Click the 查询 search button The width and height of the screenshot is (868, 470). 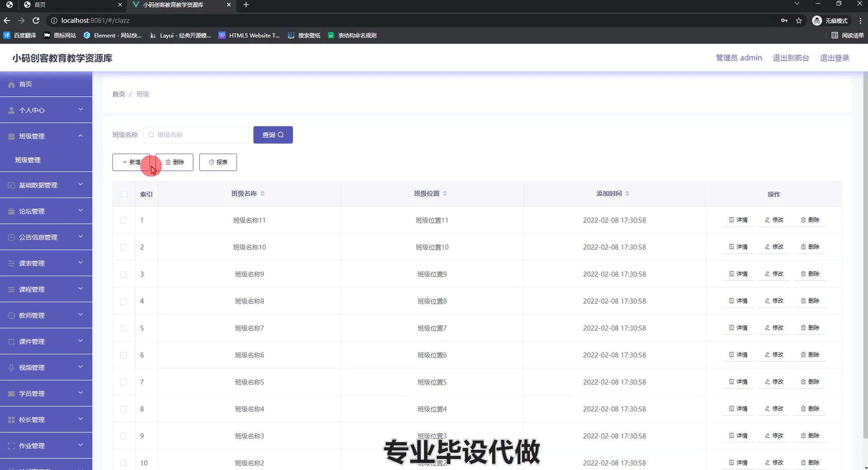tap(273, 135)
